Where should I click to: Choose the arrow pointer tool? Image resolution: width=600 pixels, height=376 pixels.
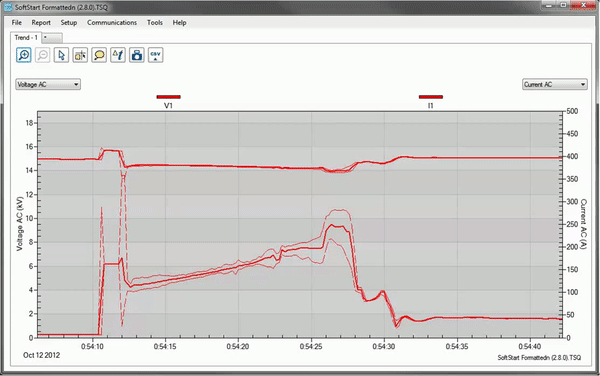(61, 55)
